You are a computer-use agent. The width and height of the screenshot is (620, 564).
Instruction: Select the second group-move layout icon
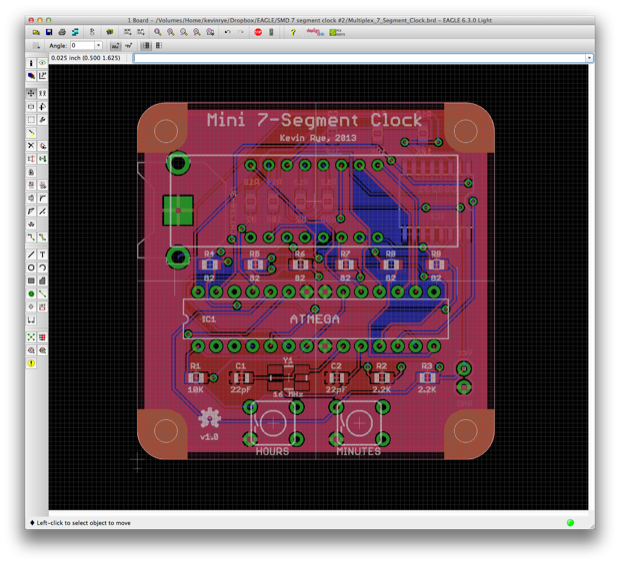pos(159,45)
